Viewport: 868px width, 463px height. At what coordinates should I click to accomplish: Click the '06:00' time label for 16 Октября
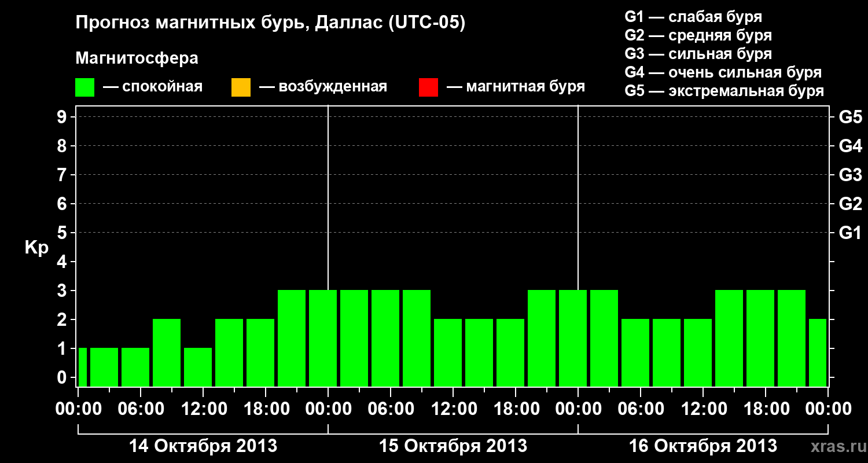[641, 409]
